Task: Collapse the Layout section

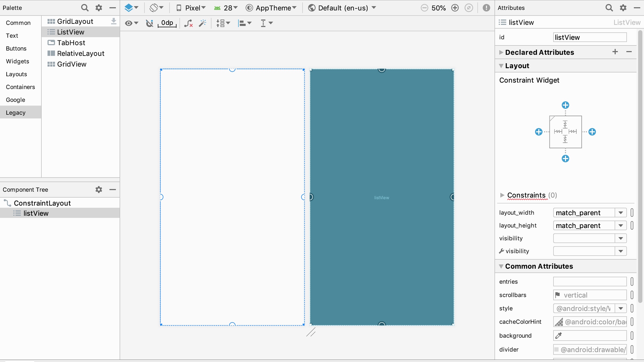Action: pyautogui.click(x=501, y=66)
